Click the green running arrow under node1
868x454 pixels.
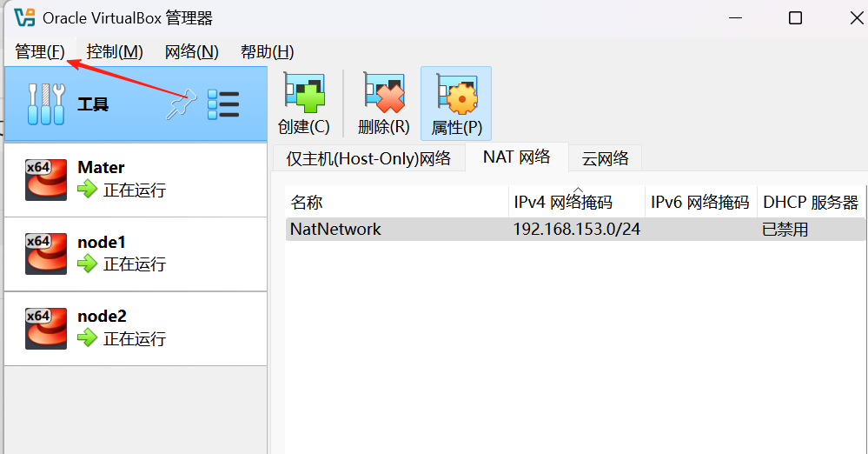click(x=87, y=264)
